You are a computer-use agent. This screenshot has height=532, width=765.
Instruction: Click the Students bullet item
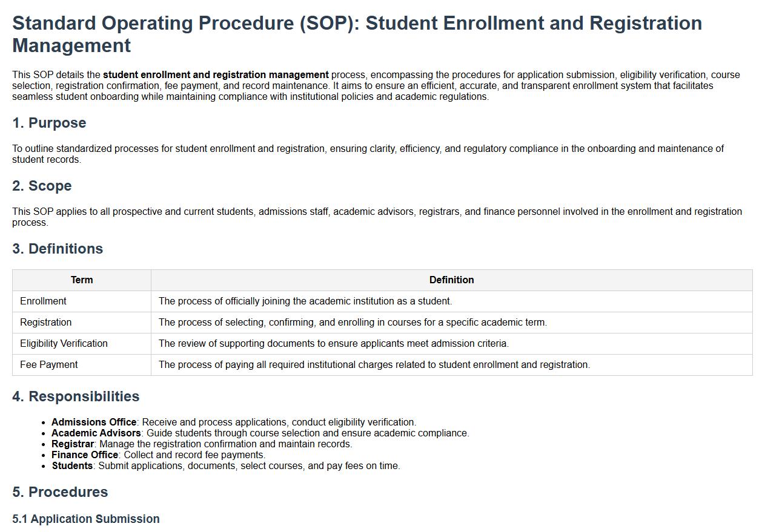coord(225,465)
